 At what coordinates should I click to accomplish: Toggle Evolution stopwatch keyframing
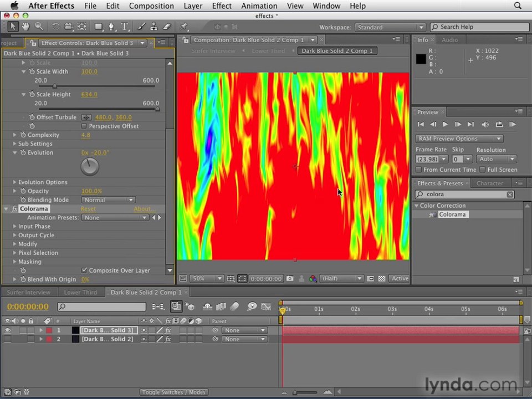coord(23,153)
